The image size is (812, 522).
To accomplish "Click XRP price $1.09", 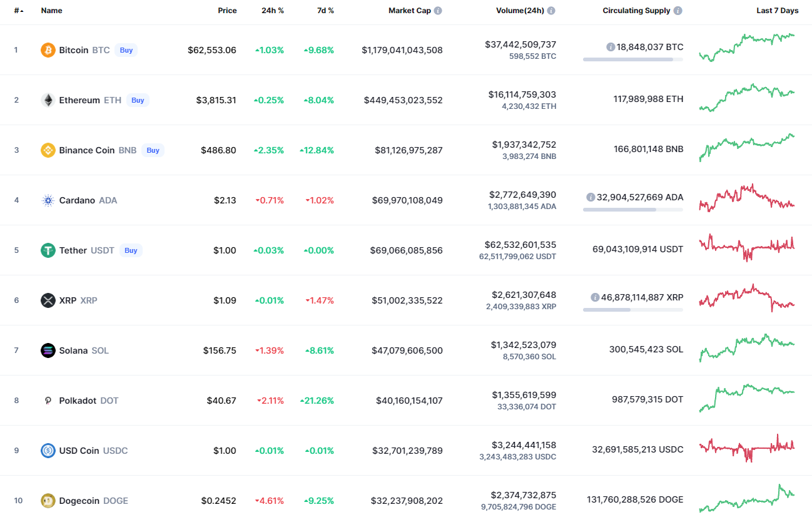I will (x=225, y=300).
